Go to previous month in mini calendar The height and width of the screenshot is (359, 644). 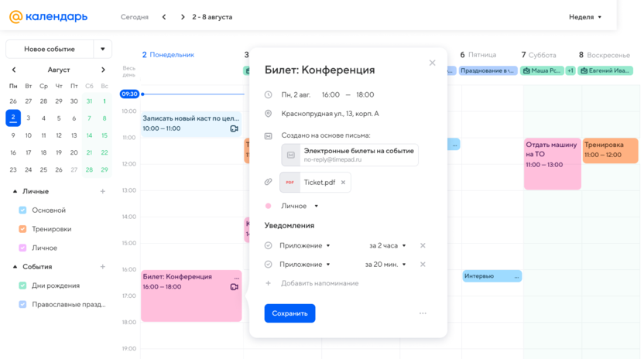coord(13,70)
